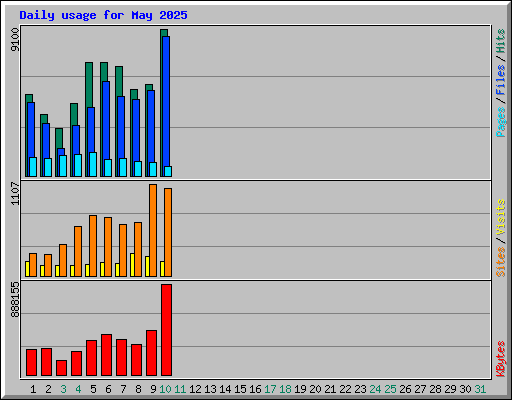Viewport: 512px width, 400px height.
Task: Click day label 15 on x-axis
Action: pos(240,389)
